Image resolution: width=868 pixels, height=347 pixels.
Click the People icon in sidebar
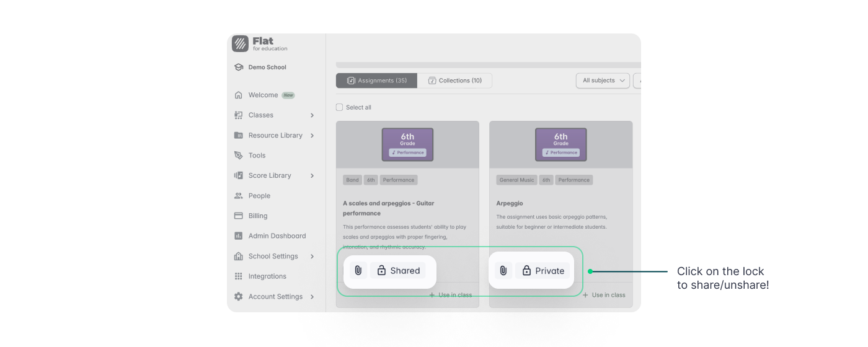[239, 196]
